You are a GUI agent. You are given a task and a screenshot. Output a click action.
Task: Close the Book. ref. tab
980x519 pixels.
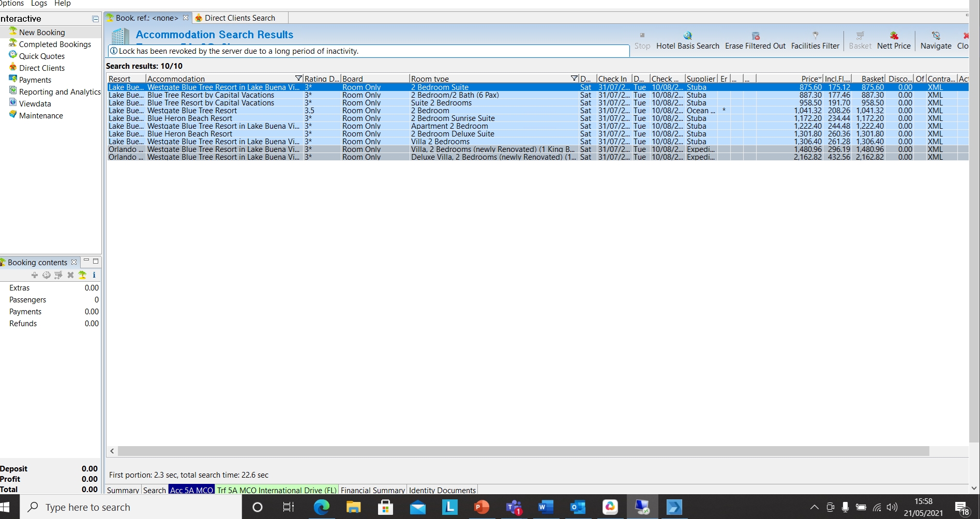(x=186, y=18)
